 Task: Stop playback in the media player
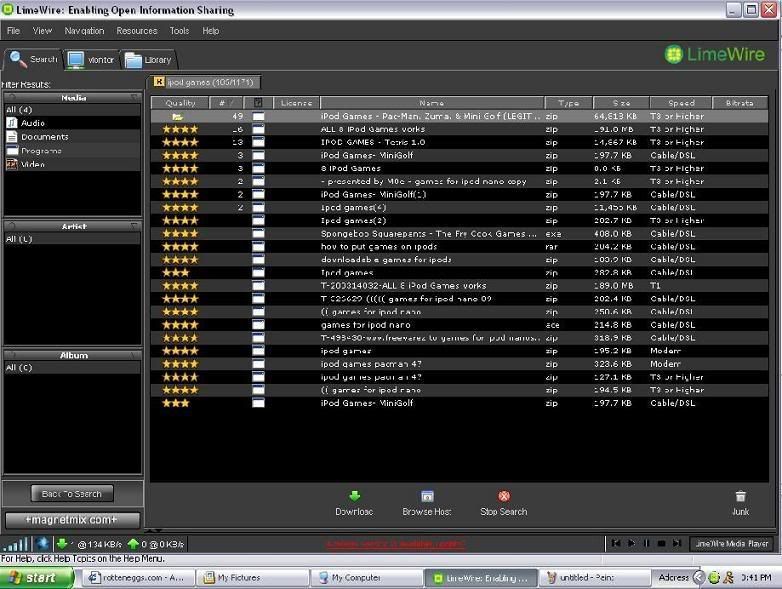click(661, 543)
